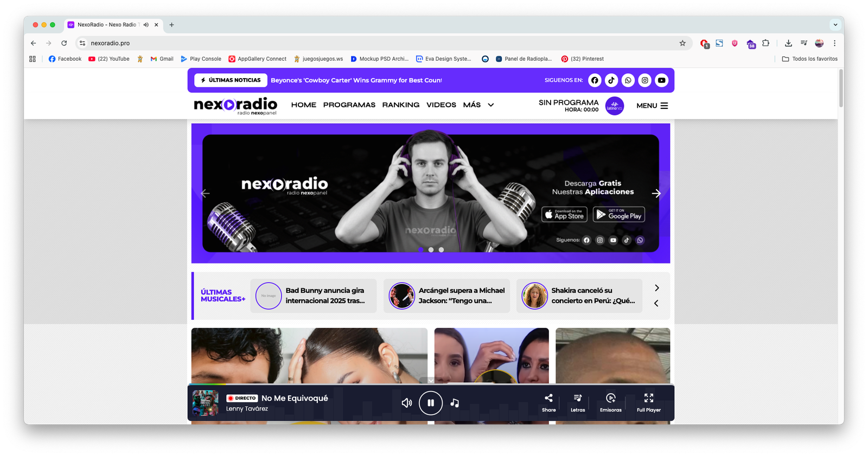Open Bad Bunny gira internacional news
This screenshot has width=868, height=456.
tap(314, 296)
